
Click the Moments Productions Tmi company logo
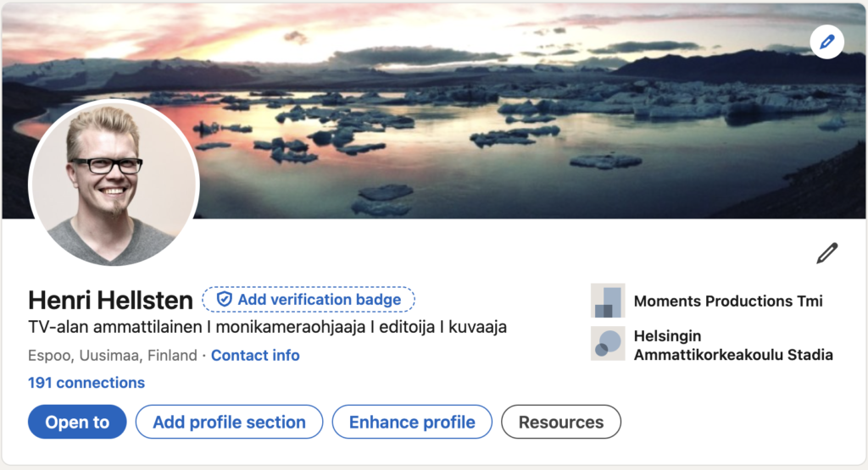[x=607, y=301]
